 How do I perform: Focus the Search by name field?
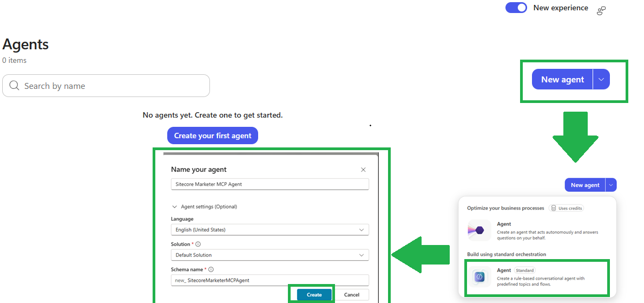pos(106,86)
